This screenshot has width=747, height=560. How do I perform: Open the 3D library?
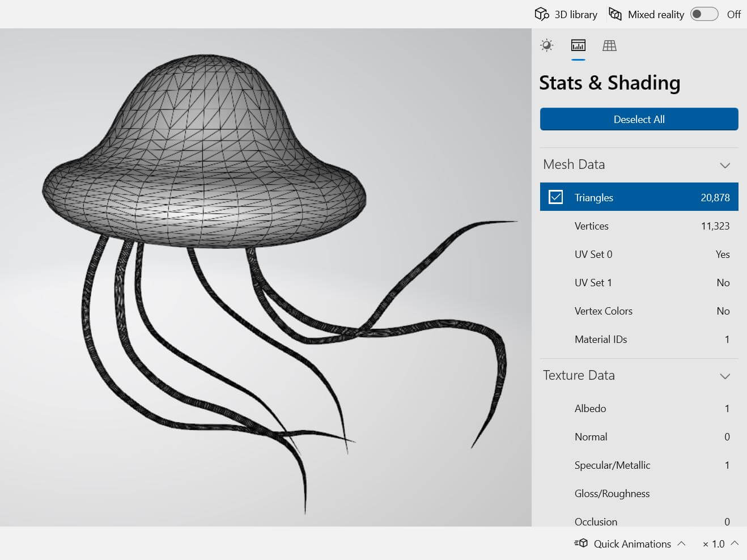pos(566,14)
